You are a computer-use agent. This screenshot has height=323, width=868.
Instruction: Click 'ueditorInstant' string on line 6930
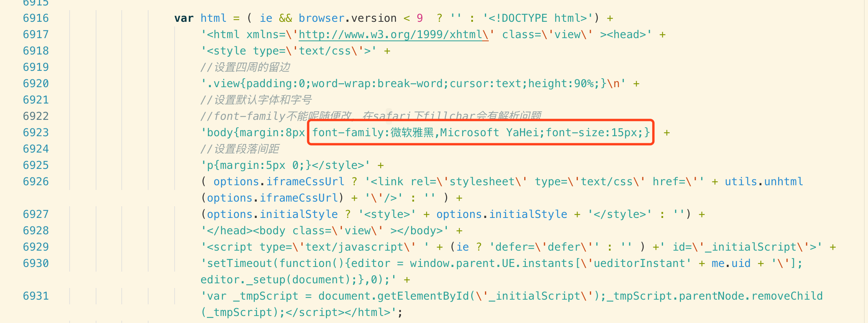[640, 263]
